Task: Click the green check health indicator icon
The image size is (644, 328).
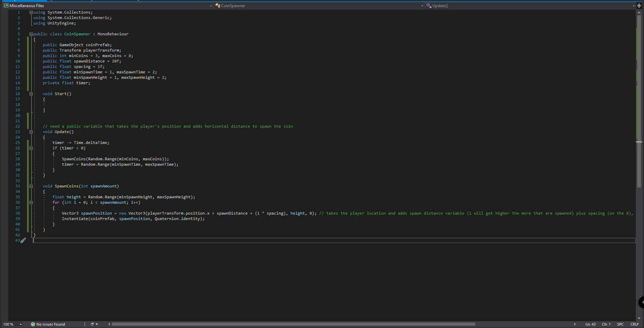Action: (33, 324)
